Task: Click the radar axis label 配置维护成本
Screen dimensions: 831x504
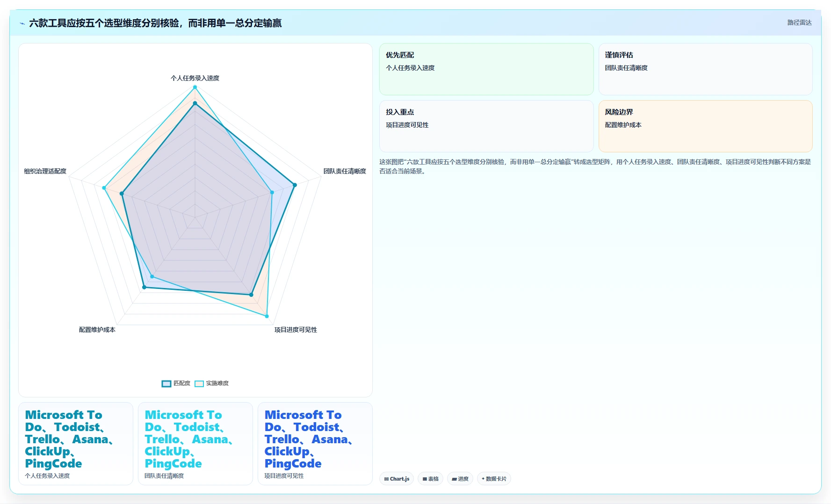Action: pos(97,330)
